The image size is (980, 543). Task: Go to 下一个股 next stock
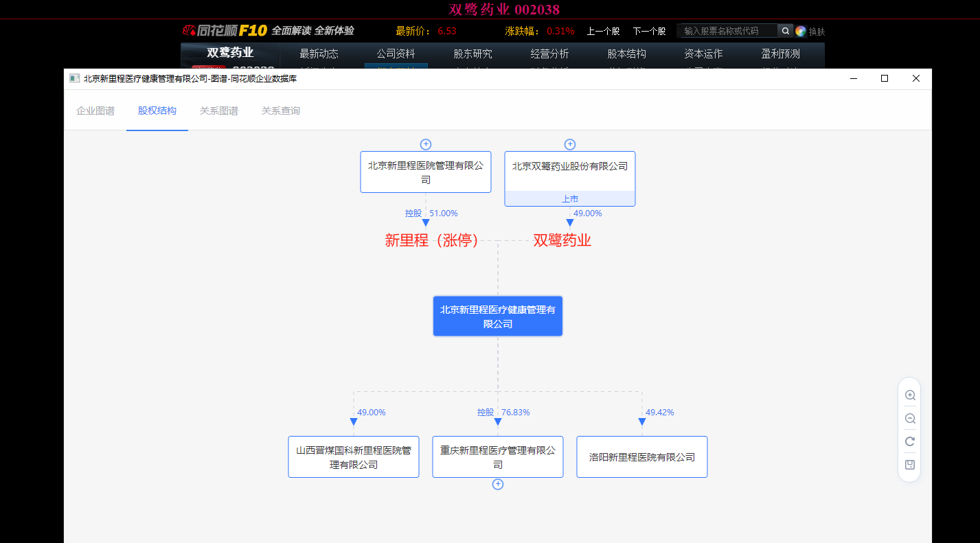(649, 31)
